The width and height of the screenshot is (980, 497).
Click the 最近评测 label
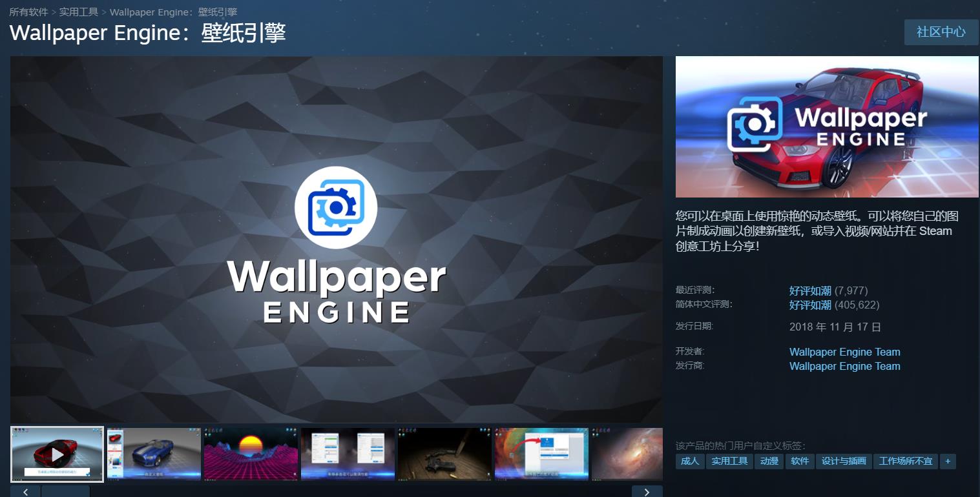click(695, 290)
